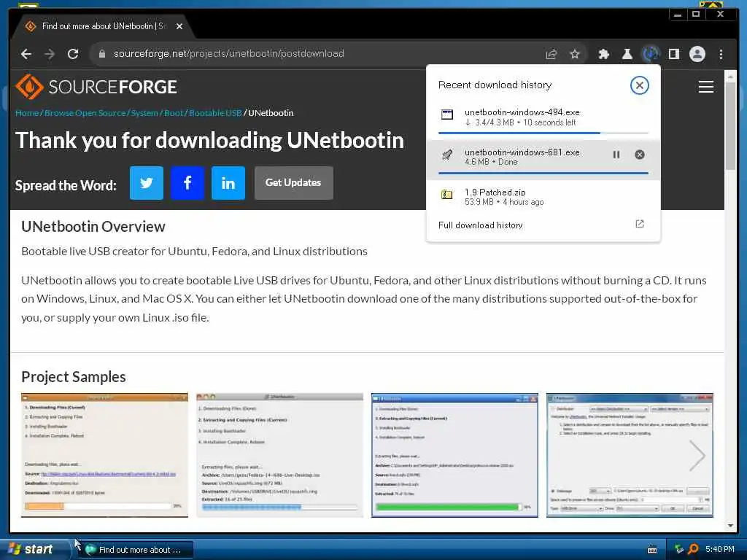Click the SourceForge logo
This screenshot has height=560, width=747.
tap(96, 87)
